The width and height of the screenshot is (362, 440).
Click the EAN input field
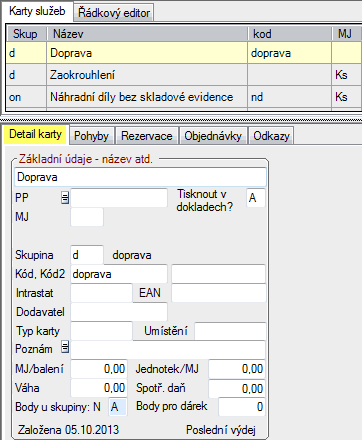(218, 293)
